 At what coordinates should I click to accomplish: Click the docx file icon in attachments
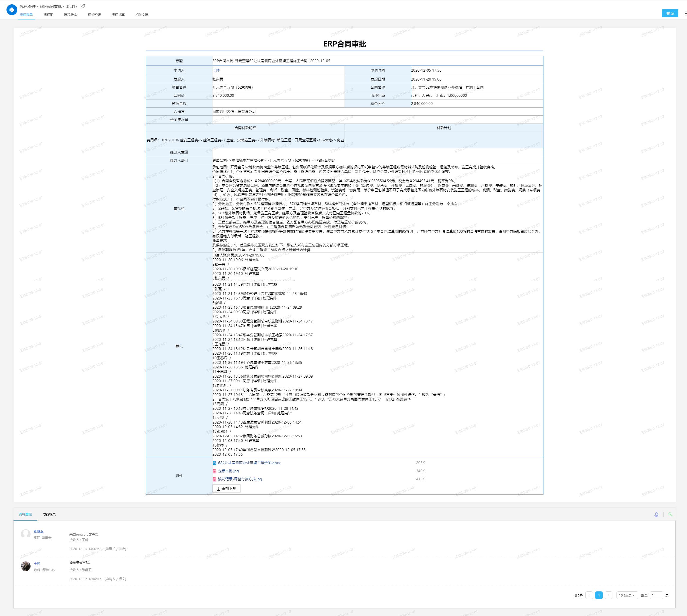pyautogui.click(x=214, y=463)
